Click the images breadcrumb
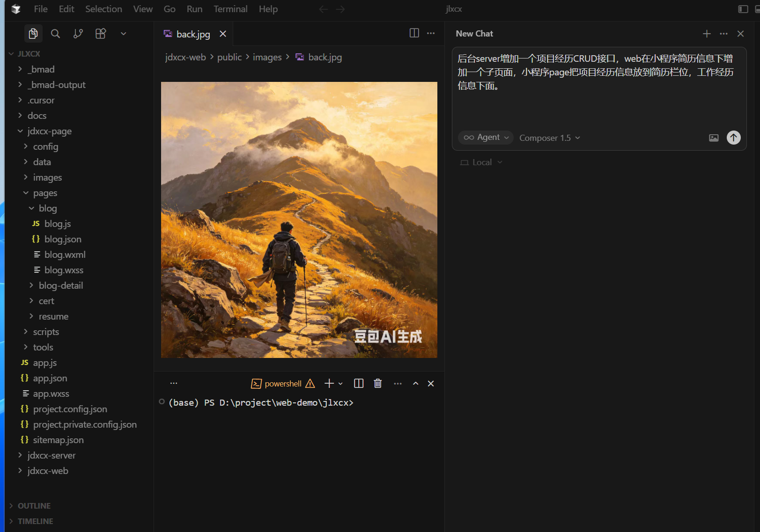Viewport: 760px width, 532px height. pyautogui.click(x=267, y=57)
